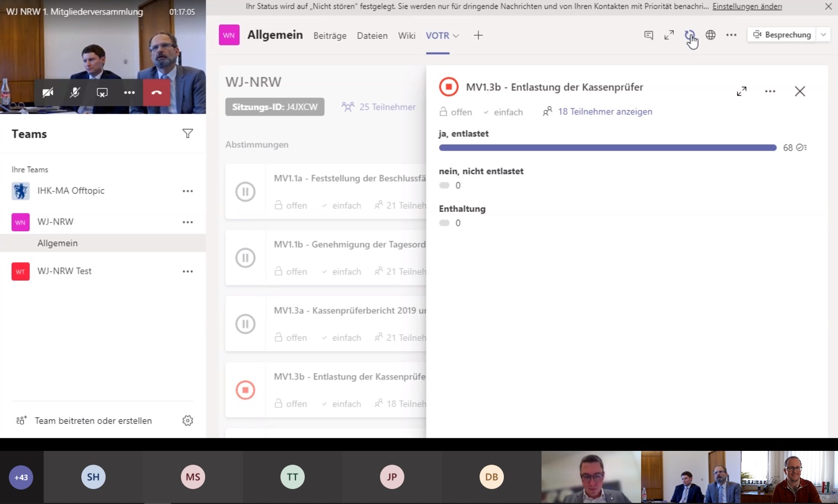Click the Einstellungen ändern link
Screen dimensions: 838x504
(x=747, y=7)
